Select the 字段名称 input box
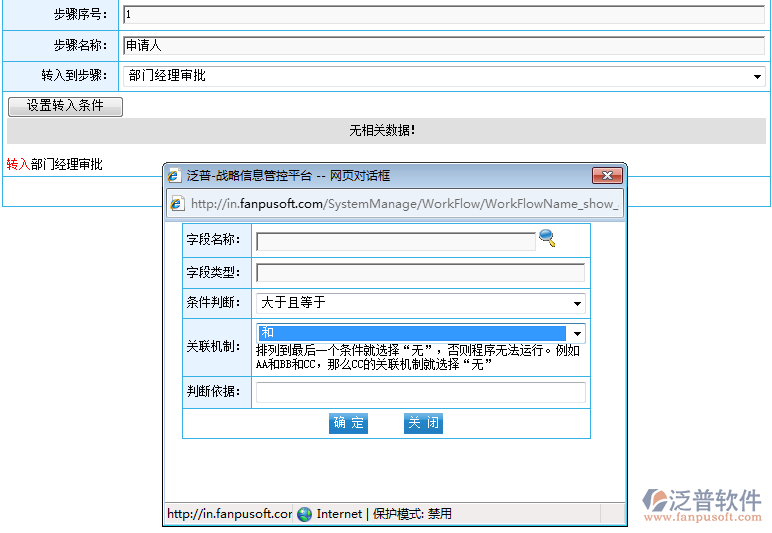Image resolution: width=772 pixels, height=533 pixels. click(x=396, y=241)
